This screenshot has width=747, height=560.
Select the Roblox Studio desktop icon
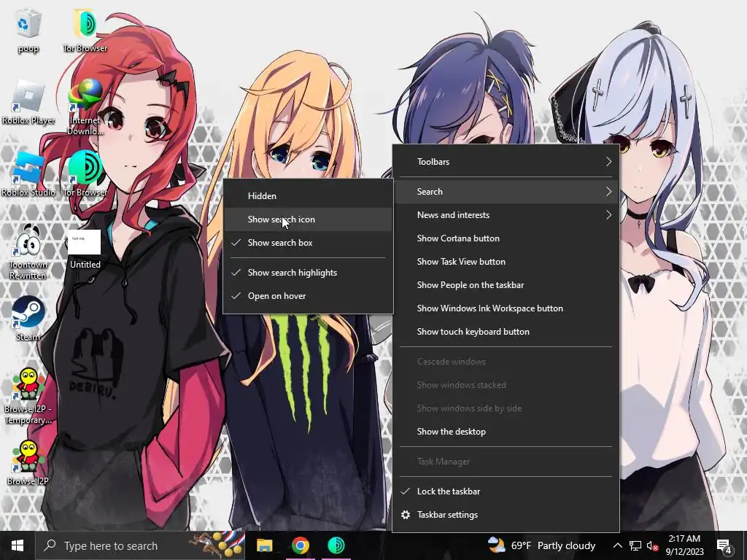(x=28, y=174)
